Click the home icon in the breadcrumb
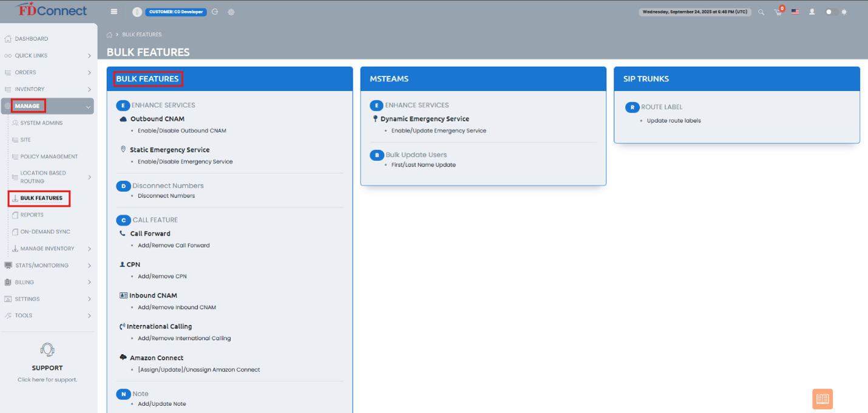 110,35
